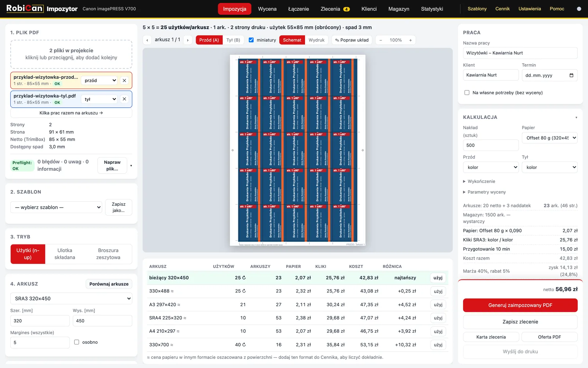Image resolution: width=588 pixels, height=368 pixels.
Task: Click the Nazwa pracy input field
Action: coord(520,53)
